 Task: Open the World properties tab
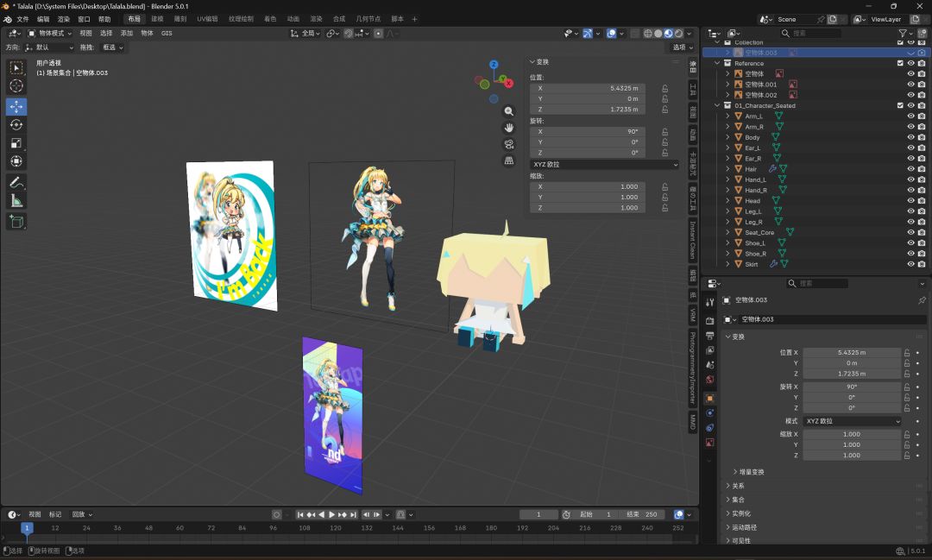[709, 380]
